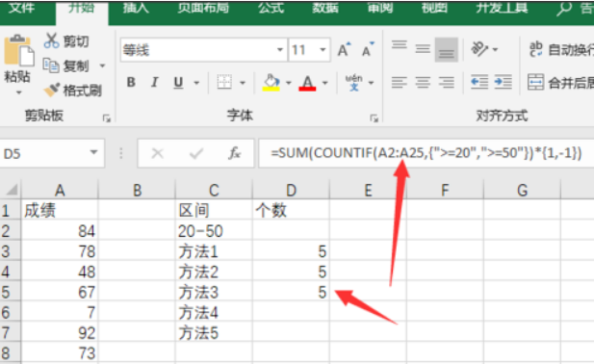
Task: Select cell containing 20-50
Action: coord(214,231)
